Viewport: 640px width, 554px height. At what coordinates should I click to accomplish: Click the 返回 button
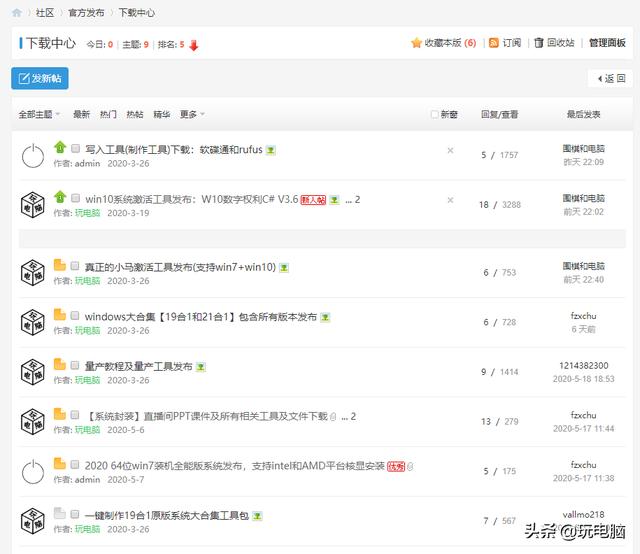pyautogui.click(x=610, y=78)
